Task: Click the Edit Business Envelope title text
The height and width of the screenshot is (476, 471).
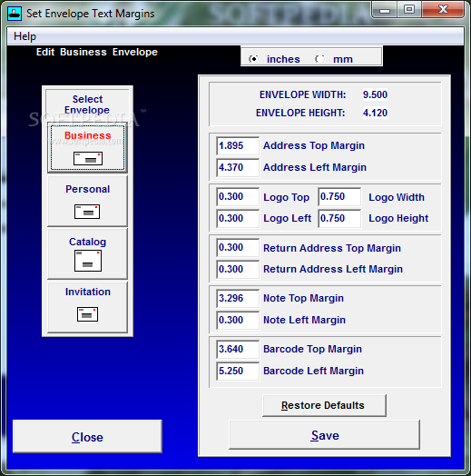Action: (x=97, y=52)
